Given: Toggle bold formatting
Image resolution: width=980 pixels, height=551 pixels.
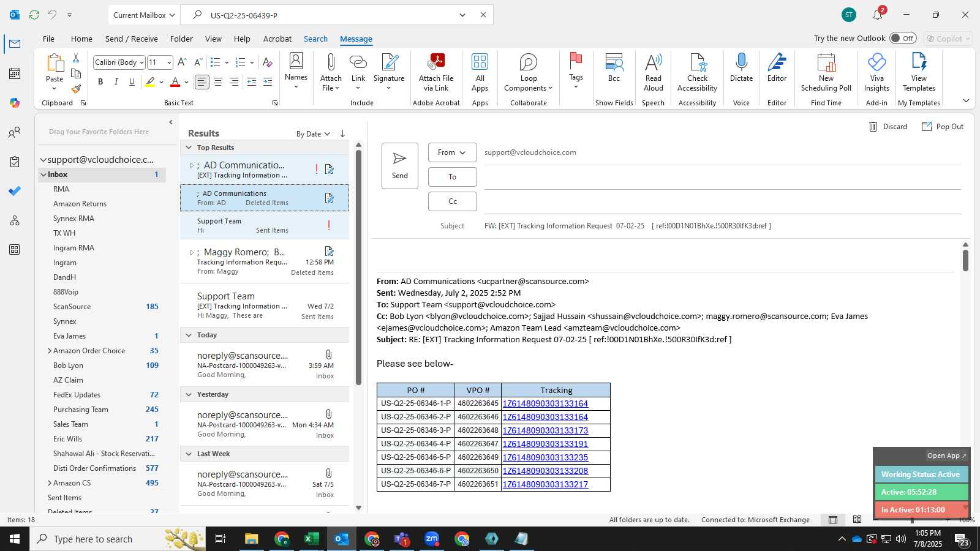Looking at the screenshot, I should click(100, 82).
